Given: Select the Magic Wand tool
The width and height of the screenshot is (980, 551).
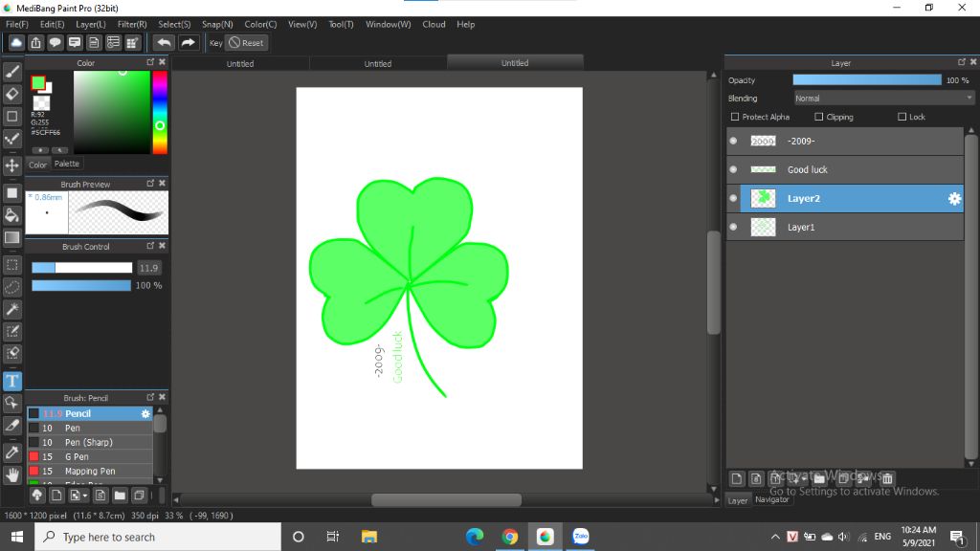Looking at the screenshot, I should click(11, 309).
